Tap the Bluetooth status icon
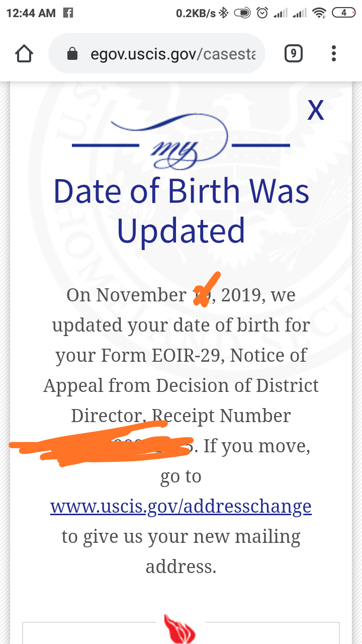The width and height of the screenshot is (362, 644). 224,14
